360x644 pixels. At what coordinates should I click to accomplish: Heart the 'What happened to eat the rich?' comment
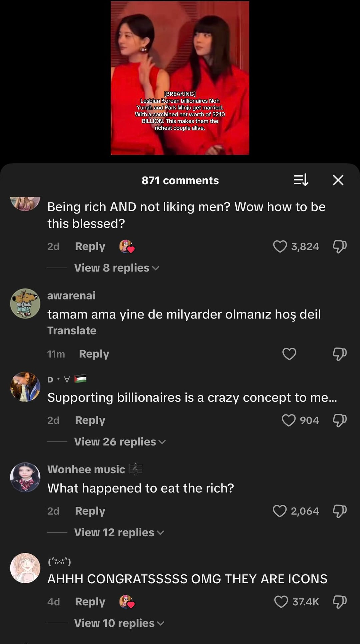click(x=280, y=511)
